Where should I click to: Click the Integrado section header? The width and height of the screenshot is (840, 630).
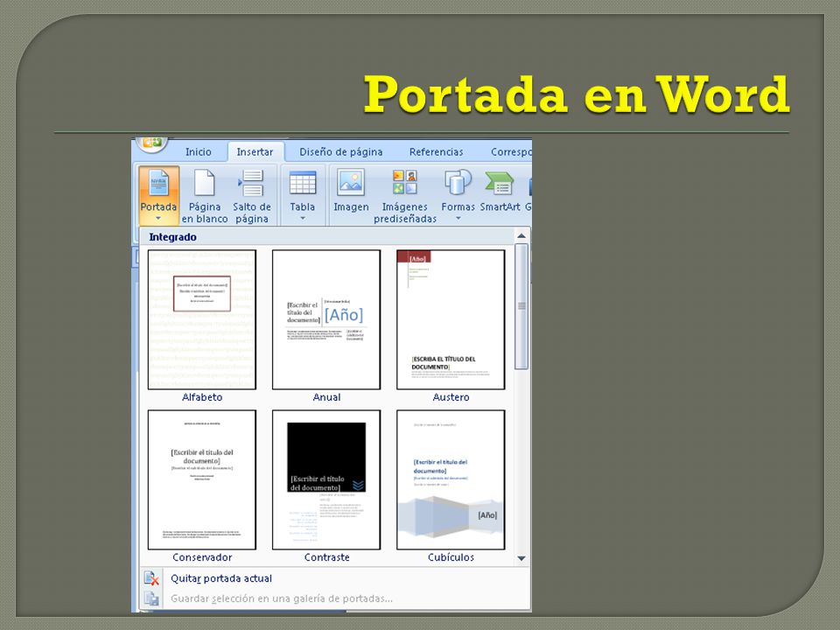pyautogui.click(x=326, y=237)
